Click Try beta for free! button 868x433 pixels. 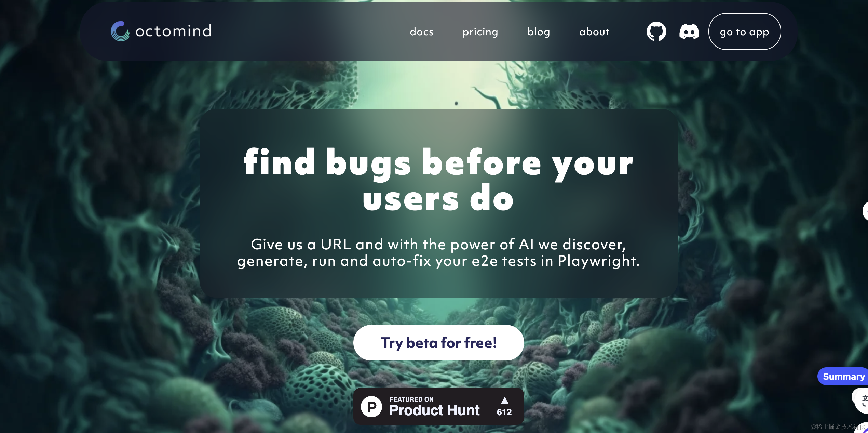438,342
